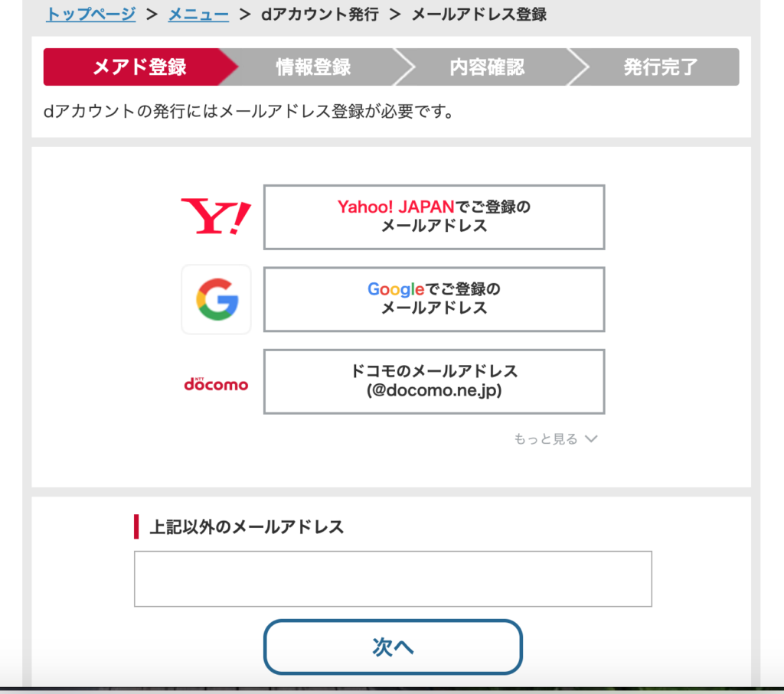Choose Googleでご登録のメールアドレス button
The height and width of the screenshot is (694, 784).
434,299
